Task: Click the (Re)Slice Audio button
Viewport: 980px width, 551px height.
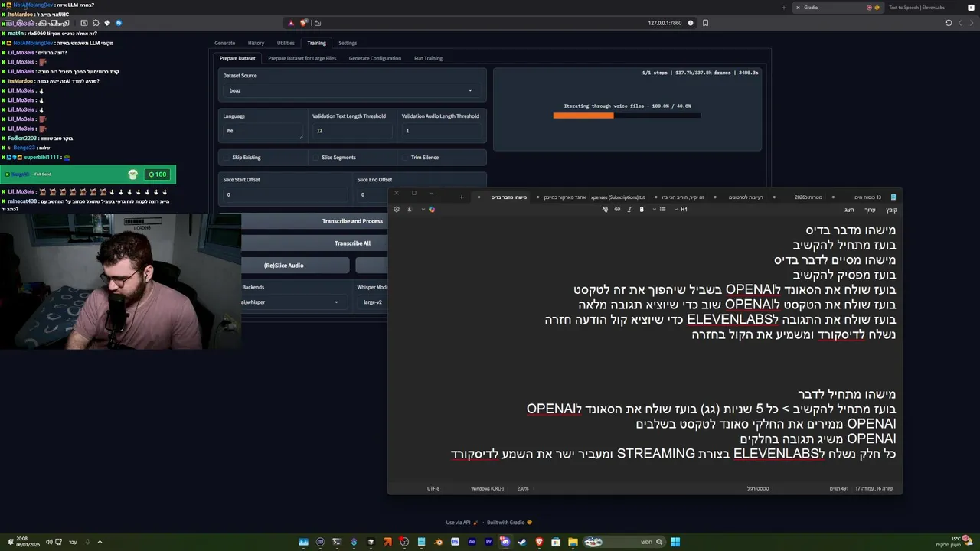Action: (295, 266)
